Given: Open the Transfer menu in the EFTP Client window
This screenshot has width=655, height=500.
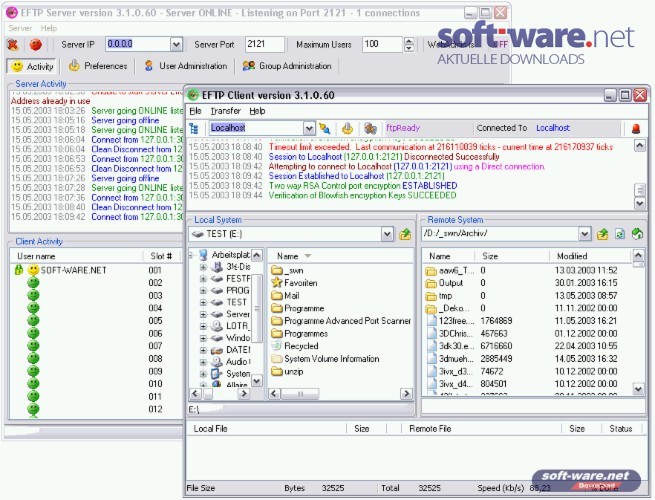Looking at the screenshot, I should click(x=226, y=111).
